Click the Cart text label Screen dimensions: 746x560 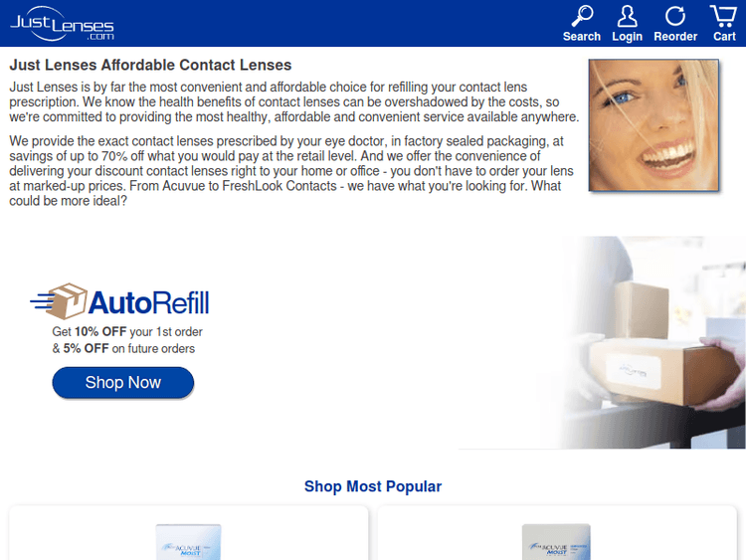724,37
